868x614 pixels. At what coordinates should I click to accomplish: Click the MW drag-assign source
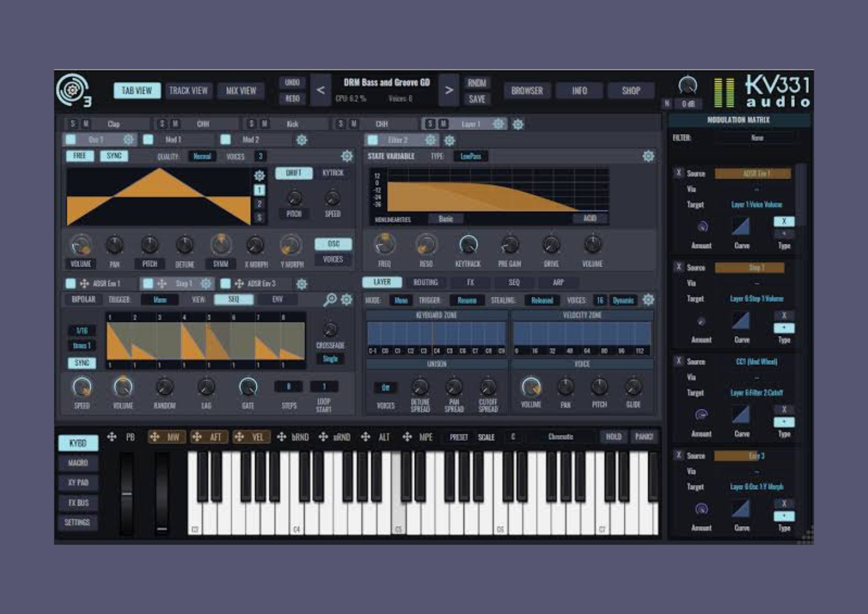pos(167,437)
